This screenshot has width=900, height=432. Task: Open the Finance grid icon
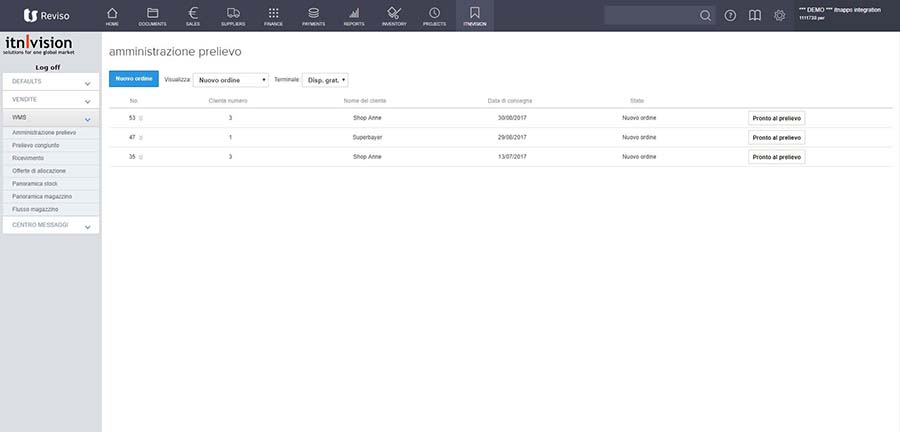click(x=273, y=15)
